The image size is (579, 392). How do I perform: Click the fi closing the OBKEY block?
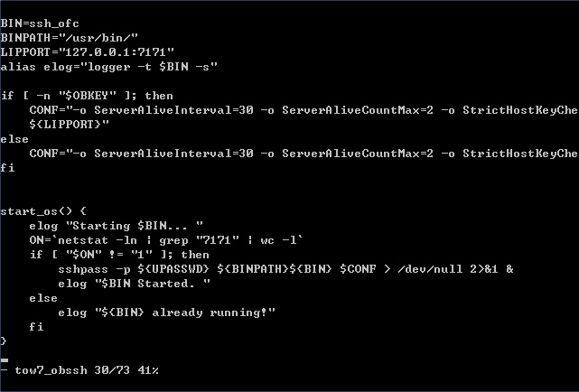click(x=7, y=168)
